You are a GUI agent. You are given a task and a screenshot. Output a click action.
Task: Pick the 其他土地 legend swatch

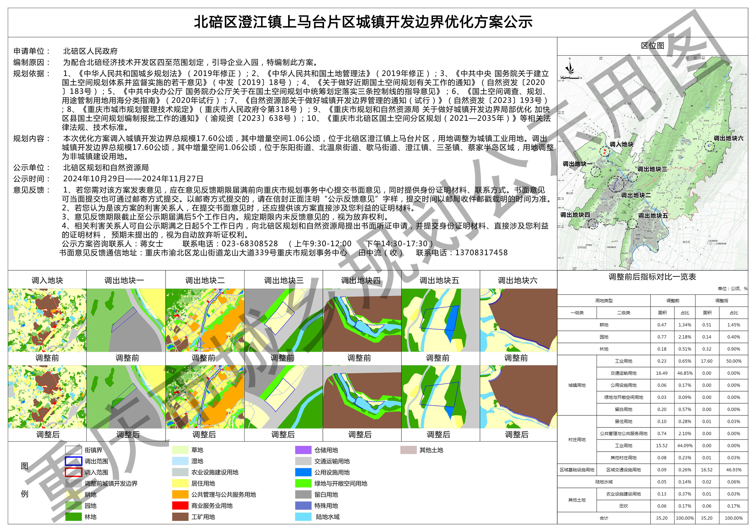coord(409,450)
